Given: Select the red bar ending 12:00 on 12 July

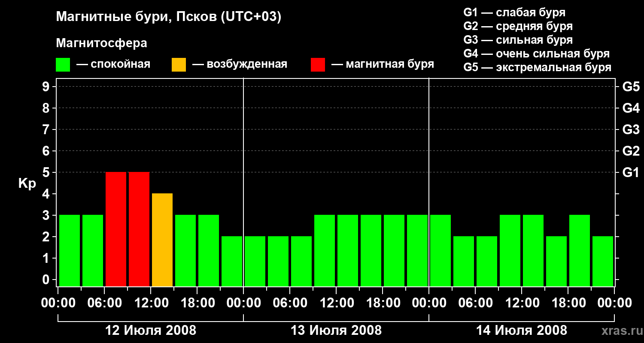Looking at the screenshot, I should 139,229.
